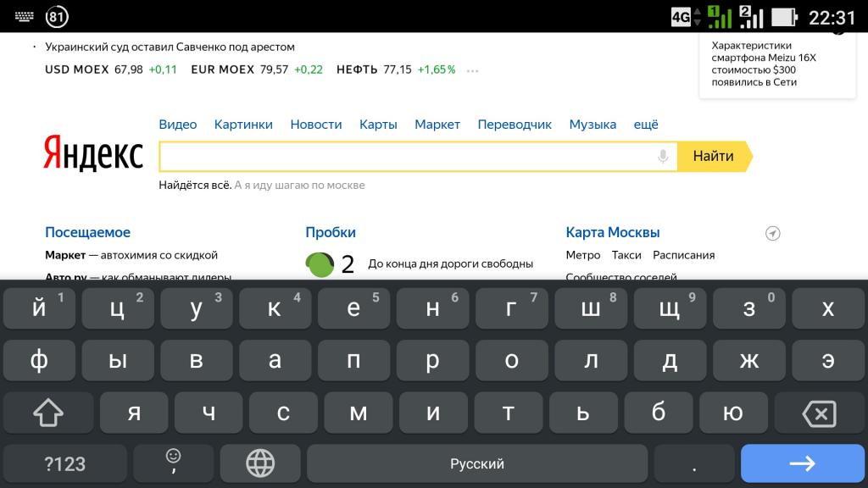Tap the х key
The width and height of the screenshot is (868, 488).
click(828, 308)
